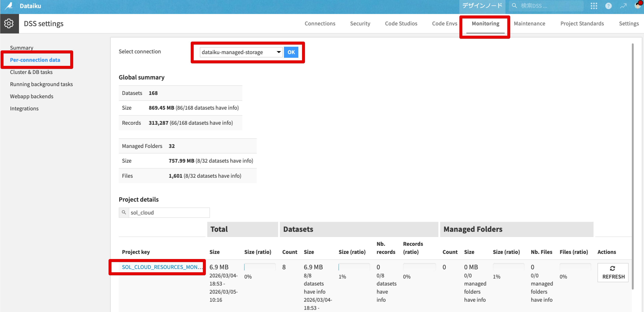Open SOL_CLOUD_RESOURCES_MON project link

tap(162, 267)
